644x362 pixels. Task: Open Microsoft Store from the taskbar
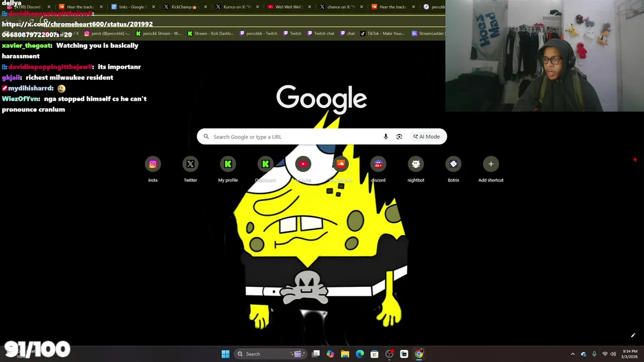(x=374, y=354)
